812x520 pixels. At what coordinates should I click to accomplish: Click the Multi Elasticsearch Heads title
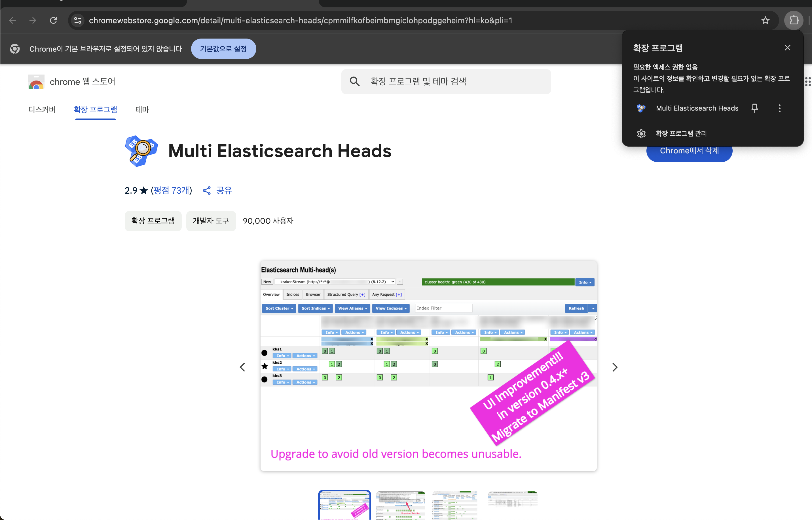point(280,151)
